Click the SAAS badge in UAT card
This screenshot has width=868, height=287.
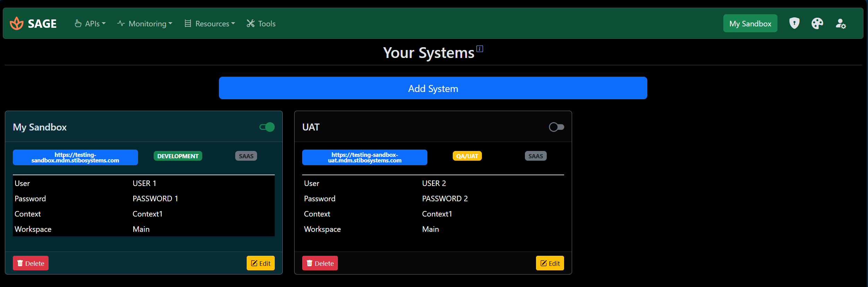[536, 156]
